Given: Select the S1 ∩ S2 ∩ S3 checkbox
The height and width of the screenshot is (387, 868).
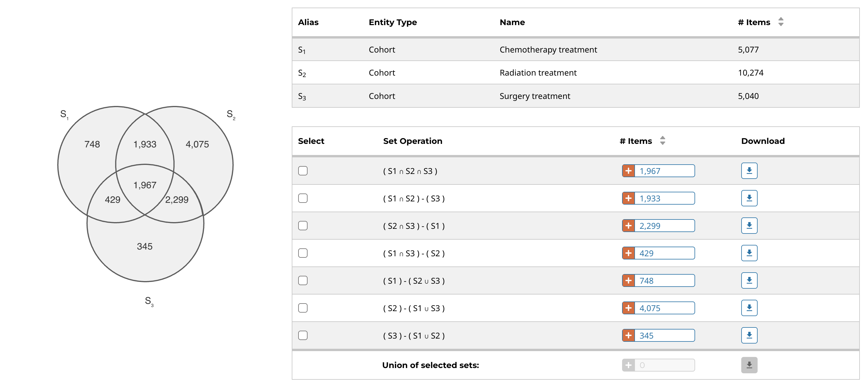Looking at the screenshot, I should (x=303, y=171).
